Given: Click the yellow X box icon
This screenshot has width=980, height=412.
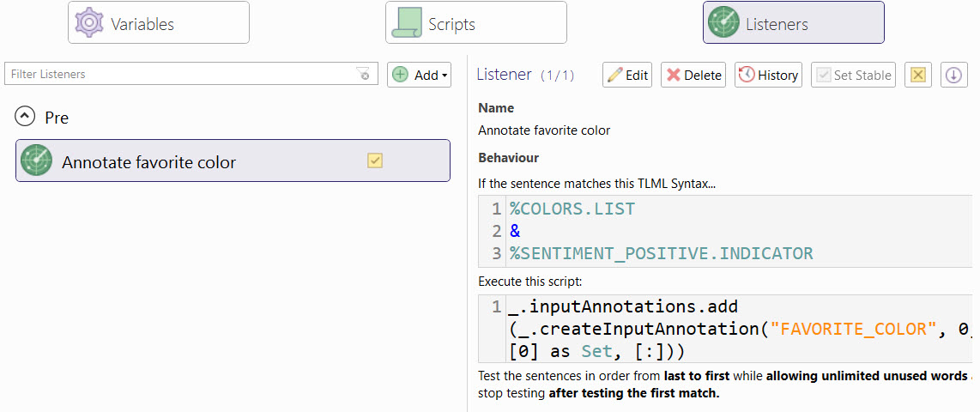Looking at the screenshot, I should pos(918,75).
